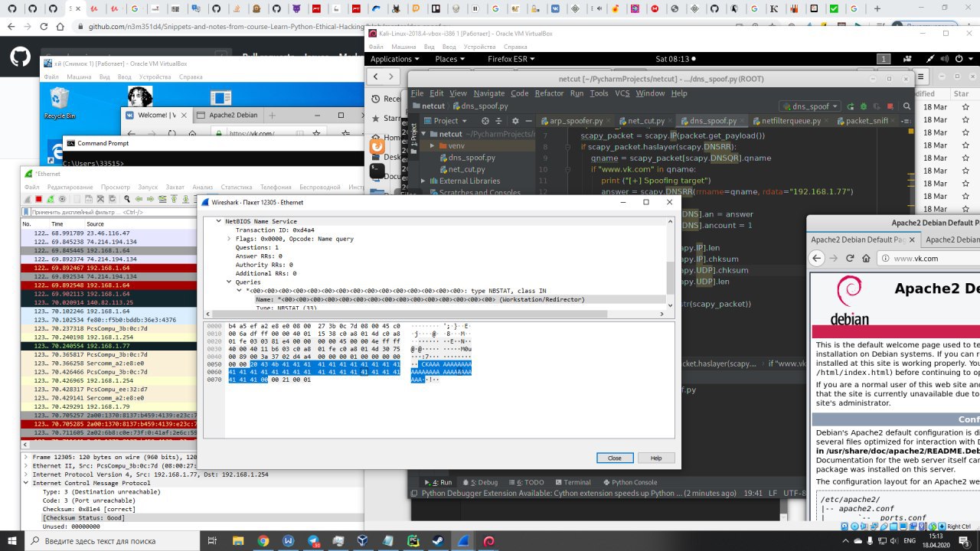Open PyCharm icon in Windows taskbar

(x=413, y=541)
